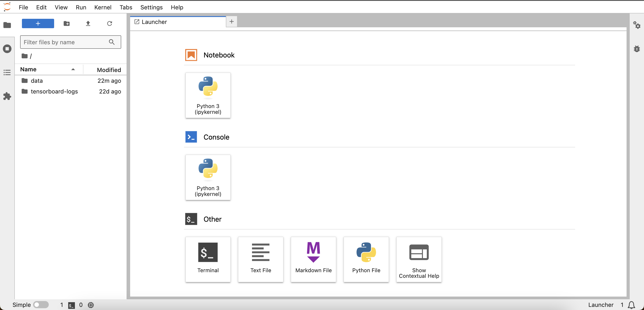Open the File Browser sidebar tab
This screenshot has height=310, width=644.
pyautogui.click(x=7, y=25)
